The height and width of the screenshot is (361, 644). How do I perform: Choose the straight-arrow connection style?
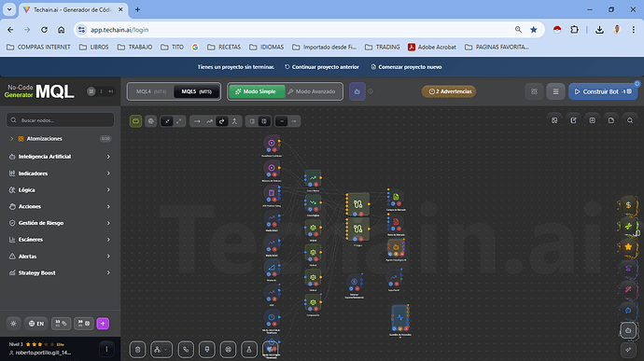(197, 121)
